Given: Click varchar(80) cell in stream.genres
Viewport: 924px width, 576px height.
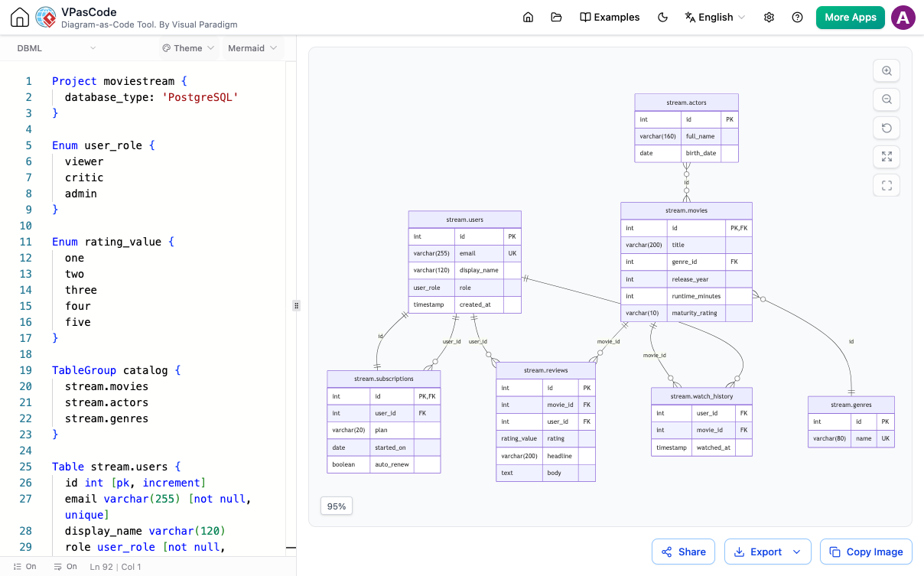Looking at the screenshot, I should (831, 439).
